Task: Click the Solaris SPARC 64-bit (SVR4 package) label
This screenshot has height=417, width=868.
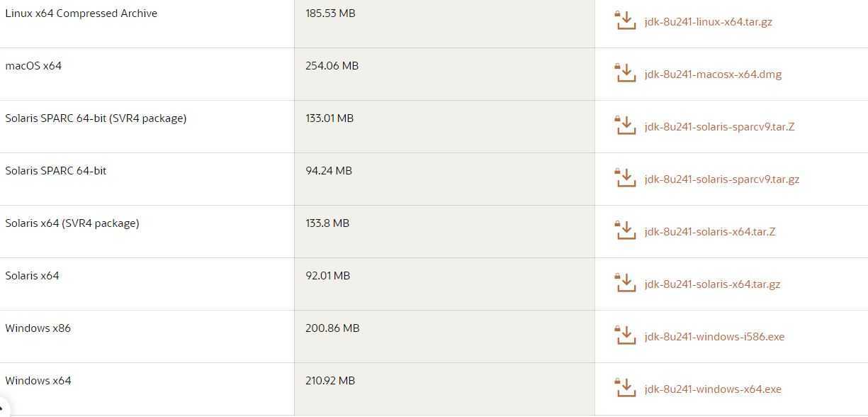Action: tap(96, 118)
